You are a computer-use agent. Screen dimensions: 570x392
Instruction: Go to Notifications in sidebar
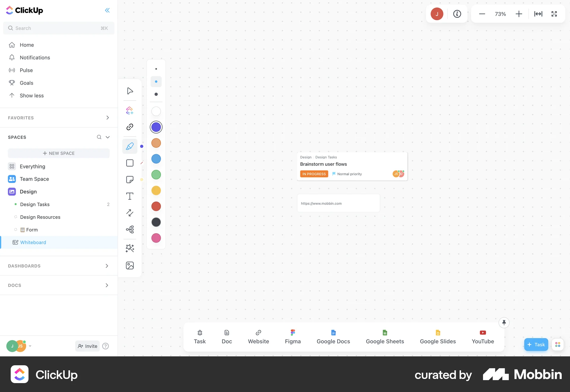tap(35, 57)
